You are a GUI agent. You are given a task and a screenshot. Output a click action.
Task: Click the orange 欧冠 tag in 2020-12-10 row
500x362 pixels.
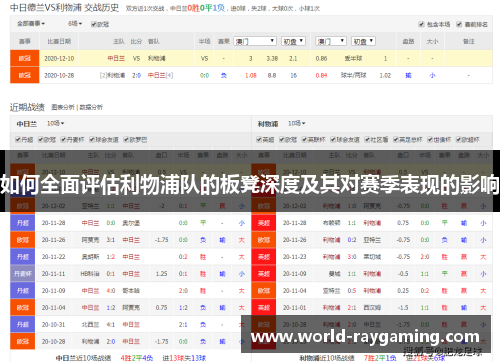[25, 58]
